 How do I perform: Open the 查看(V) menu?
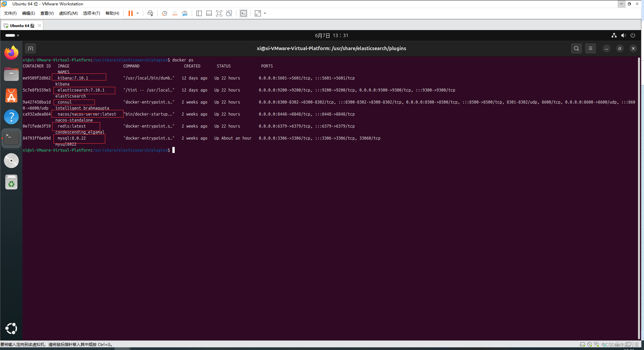point(47,13)
